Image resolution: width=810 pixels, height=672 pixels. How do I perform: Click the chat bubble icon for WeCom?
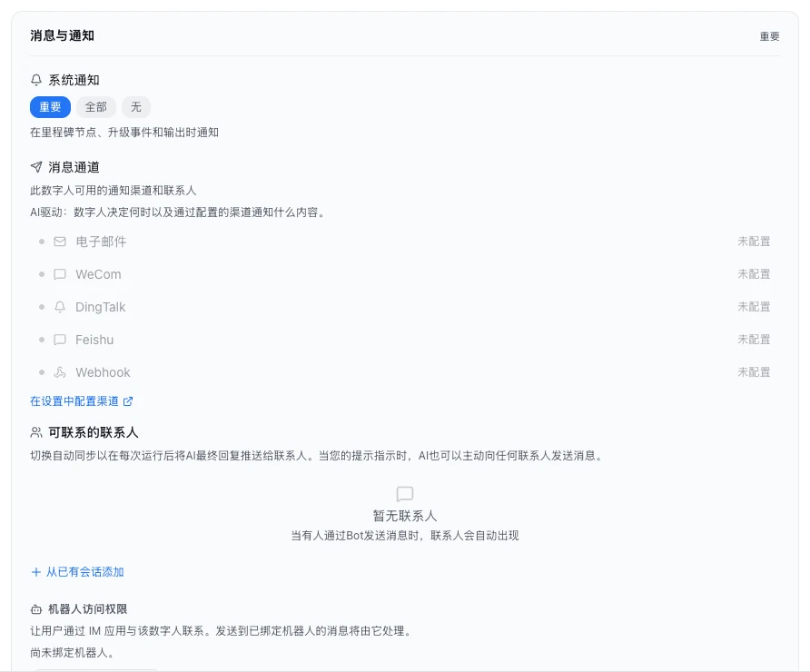point(60,273)
